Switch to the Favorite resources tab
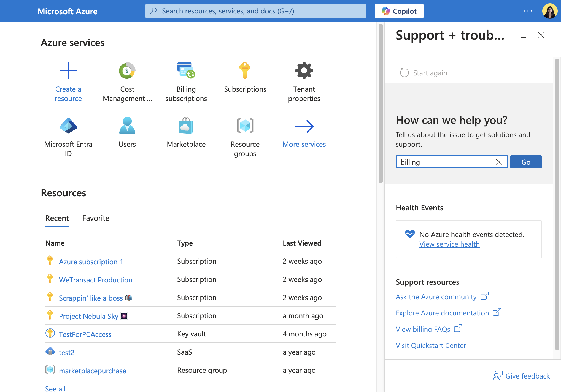Image resolution: width=561 pixels, height=392 pixels. 96,218
